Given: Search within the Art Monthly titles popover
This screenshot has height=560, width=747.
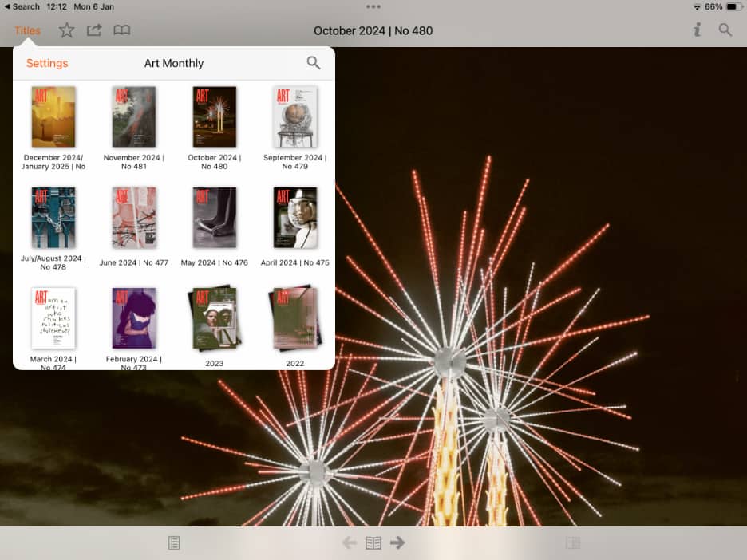Looking at the screenshot, I should [x=314, y=63].
